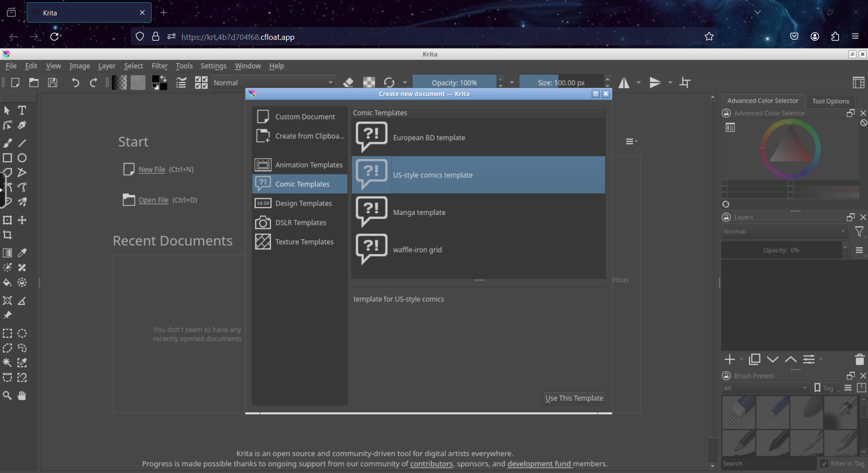This screenshot has height=473, width=868.
Task: Click the brush Size slider
Action: [561, 83]
